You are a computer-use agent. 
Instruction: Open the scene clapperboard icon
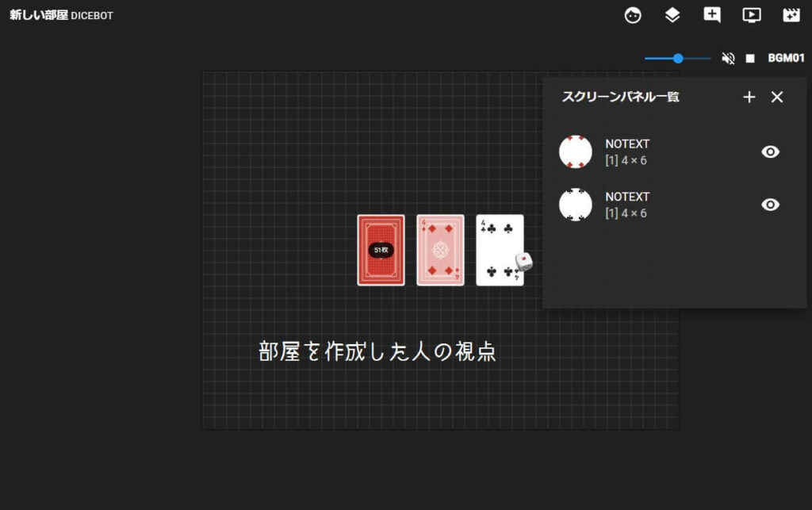click(x=791, y=15)
